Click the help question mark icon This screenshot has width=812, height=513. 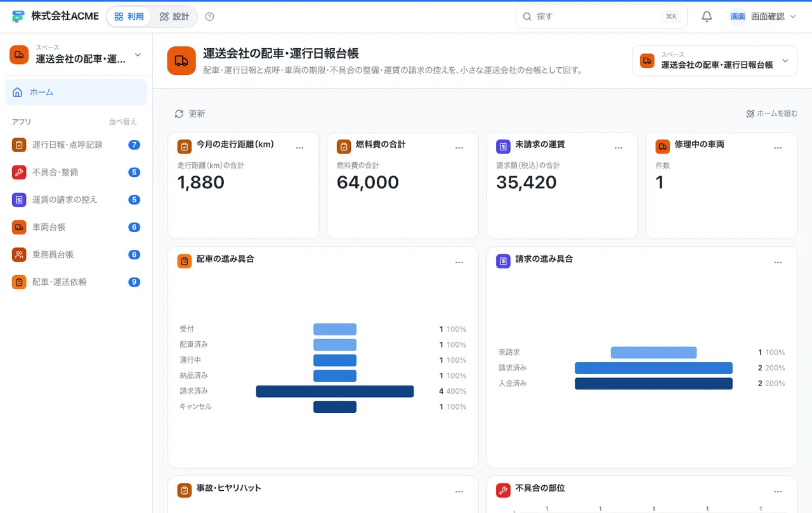pyautogui.click(x=210, y=16)
